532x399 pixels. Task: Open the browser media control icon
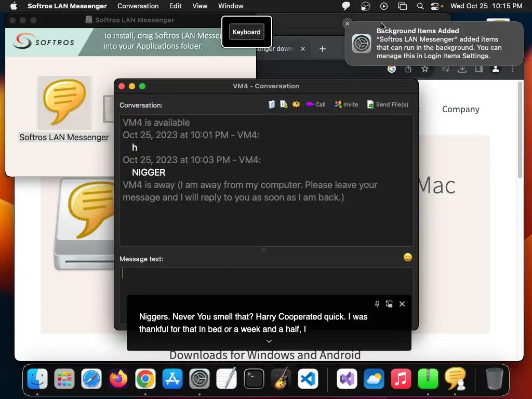[x=445, y=69]
